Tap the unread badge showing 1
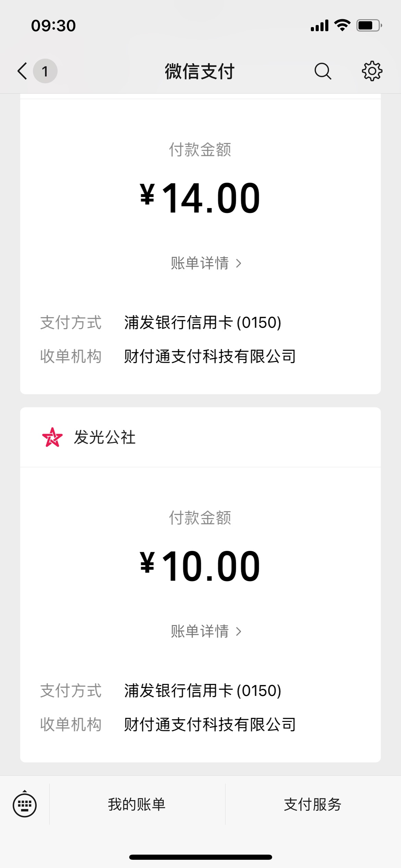401x868 pixels. click(x=45, y=71)
